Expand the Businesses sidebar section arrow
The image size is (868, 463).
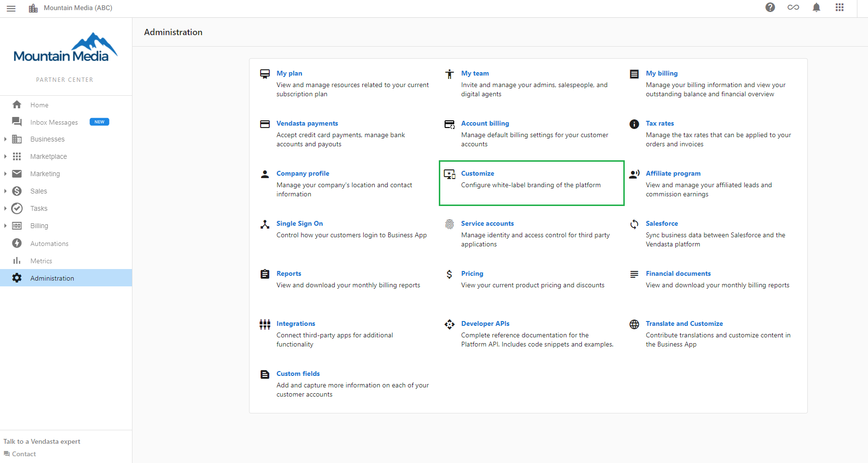click(5, 139)
